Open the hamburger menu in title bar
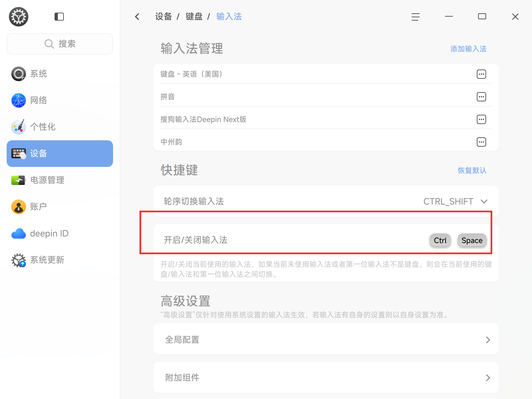The width and height of the screenshot is (532, 399). coord(415,17)
